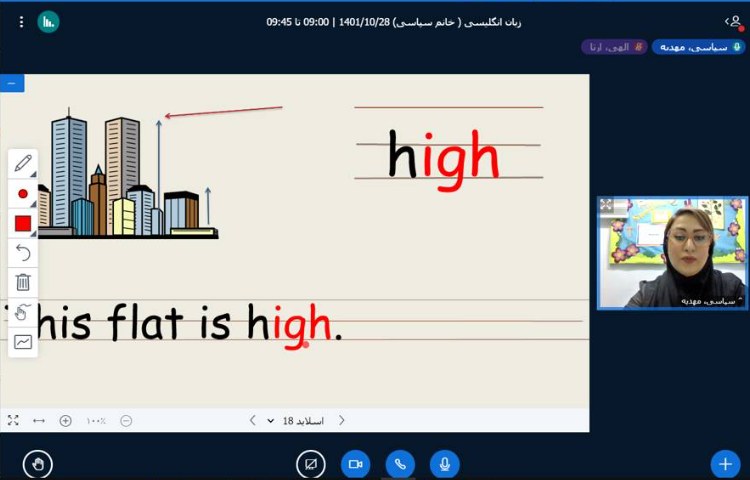This screenshot has height=480, width=750.
Task: Click the talking indicator for سیاسی مهدیه
Action: pyautogui.click(x=699, y=47)
